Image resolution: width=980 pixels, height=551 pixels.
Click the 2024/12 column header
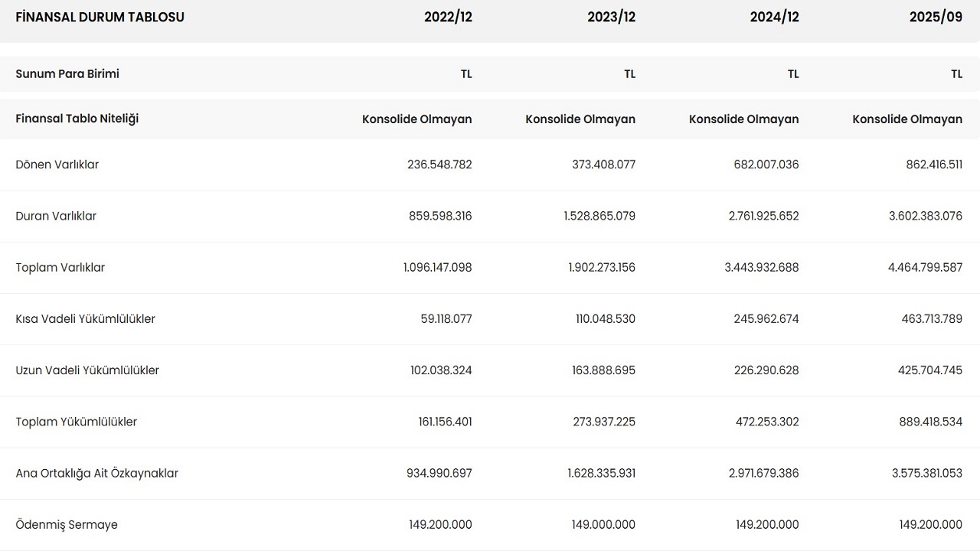pos(774,17)
